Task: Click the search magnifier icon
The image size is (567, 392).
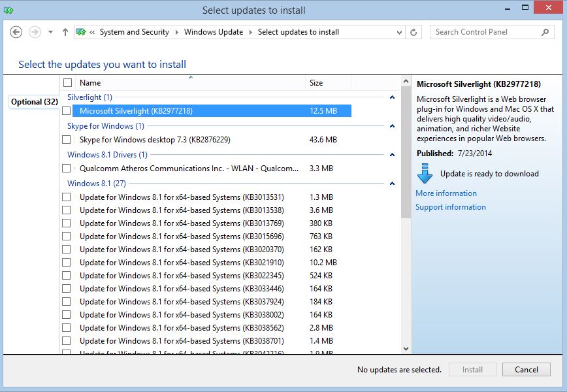Action: coord(545,32)
